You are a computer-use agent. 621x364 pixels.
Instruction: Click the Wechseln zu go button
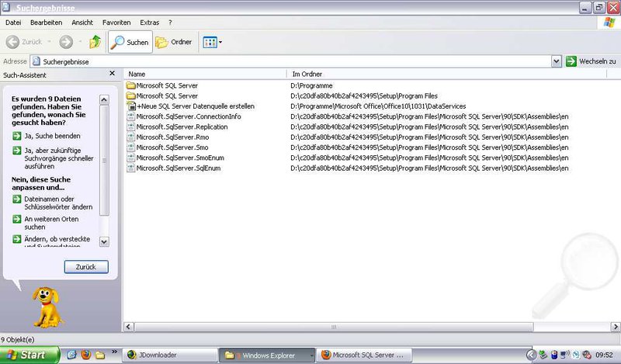592,61
